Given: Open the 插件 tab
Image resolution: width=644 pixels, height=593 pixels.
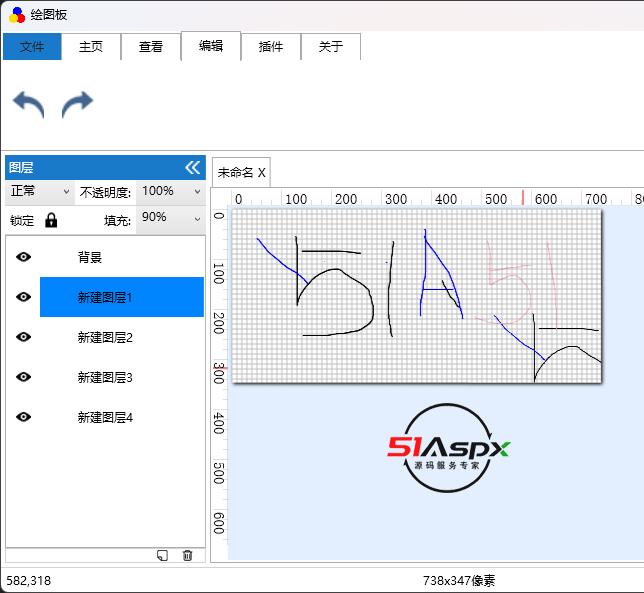Looking at the screenshot, I should tap(271, 46).
